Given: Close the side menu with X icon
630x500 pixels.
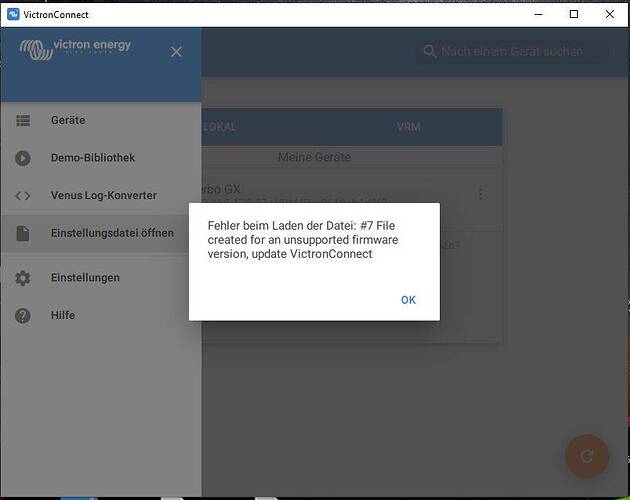Looking at the screenshot, I should (x=176, y=52).
